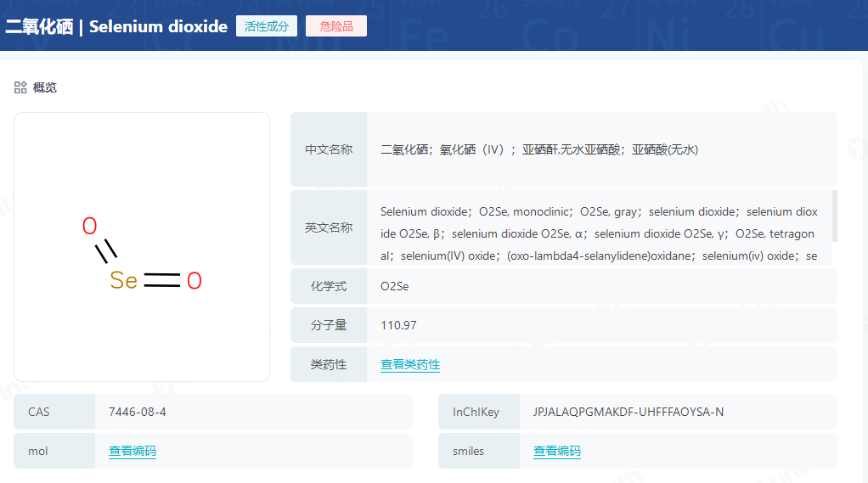Open the smiles 查看编码 link

[557, 451]
